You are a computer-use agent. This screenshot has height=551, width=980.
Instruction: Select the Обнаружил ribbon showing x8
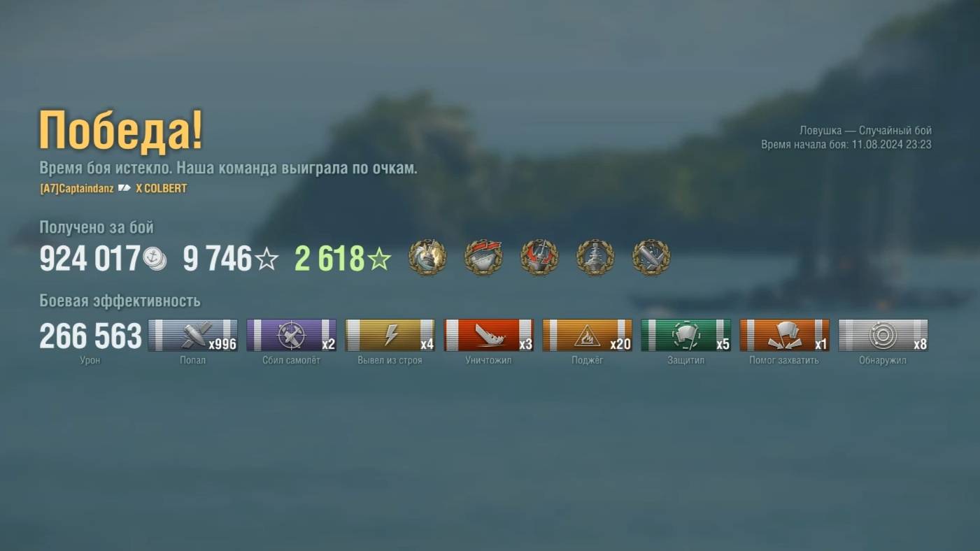pos(883,335)
